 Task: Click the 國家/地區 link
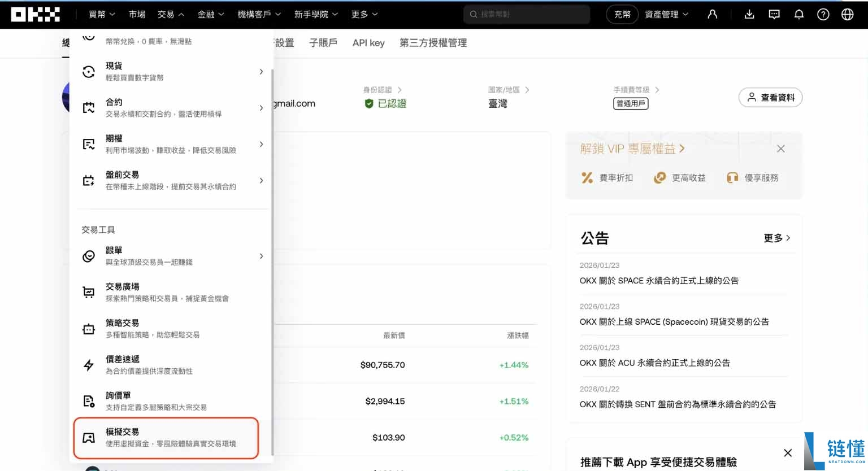point(509,90)
